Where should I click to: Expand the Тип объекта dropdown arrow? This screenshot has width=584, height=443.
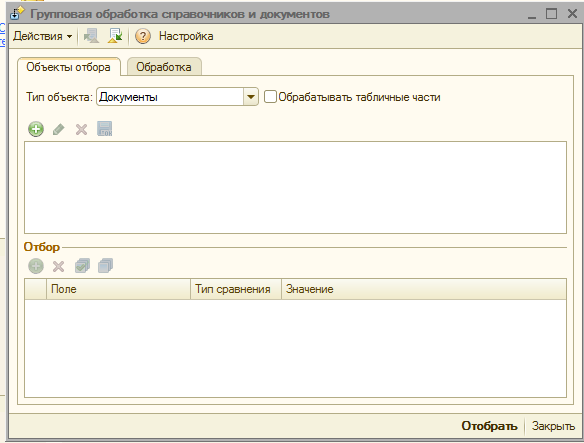pyautogui.click(x=251, y=97)
